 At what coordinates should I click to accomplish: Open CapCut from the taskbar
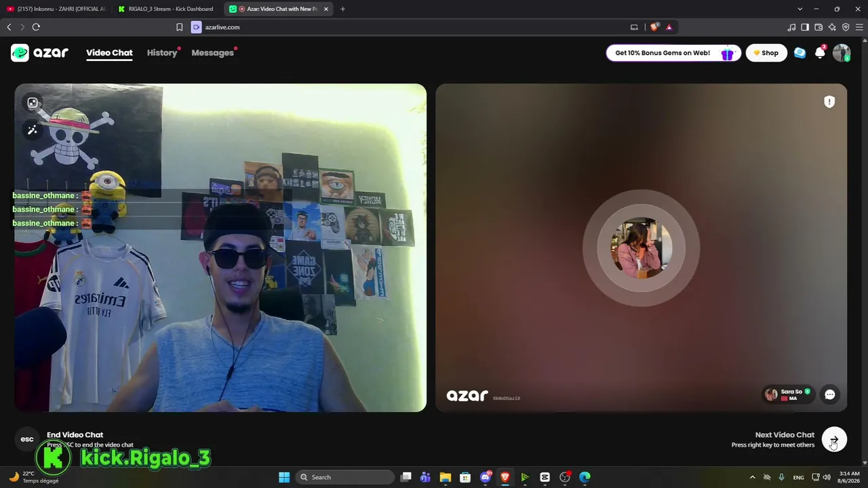pyautogui.click(x=545, y=477)
